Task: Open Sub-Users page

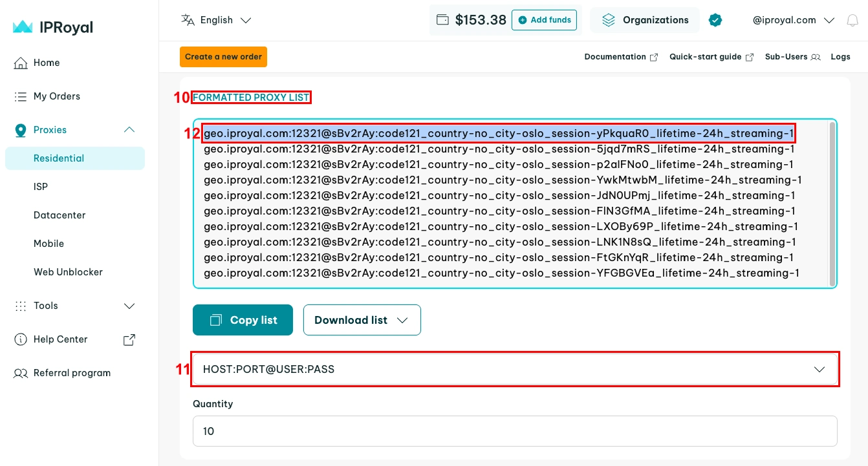Action: click(x=792, y=57)
